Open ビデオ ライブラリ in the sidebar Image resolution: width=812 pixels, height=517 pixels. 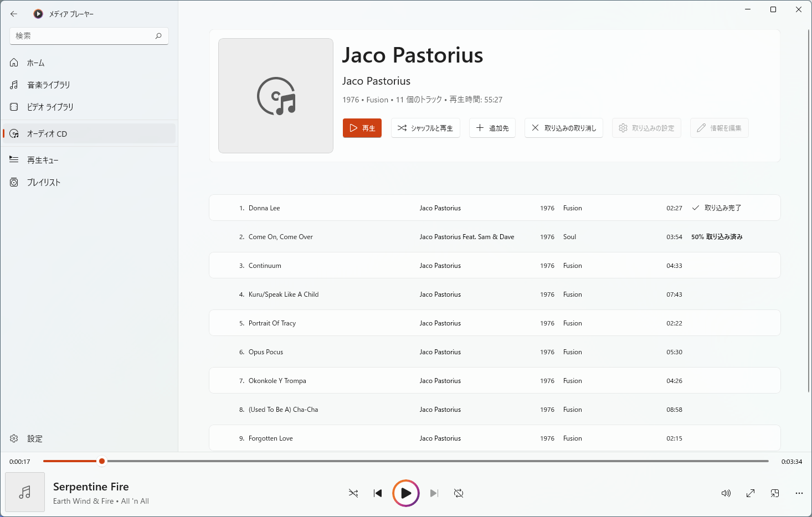click(89, 107)
